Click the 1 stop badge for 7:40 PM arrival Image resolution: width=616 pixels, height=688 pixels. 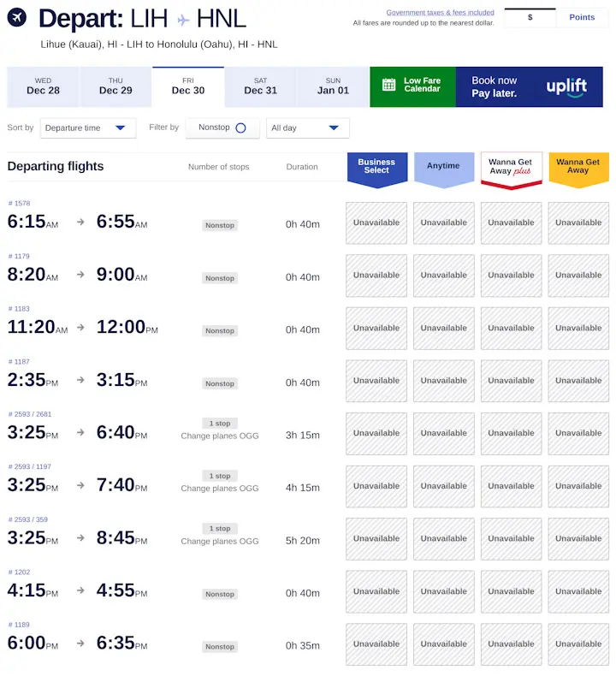tap(220, 476)
